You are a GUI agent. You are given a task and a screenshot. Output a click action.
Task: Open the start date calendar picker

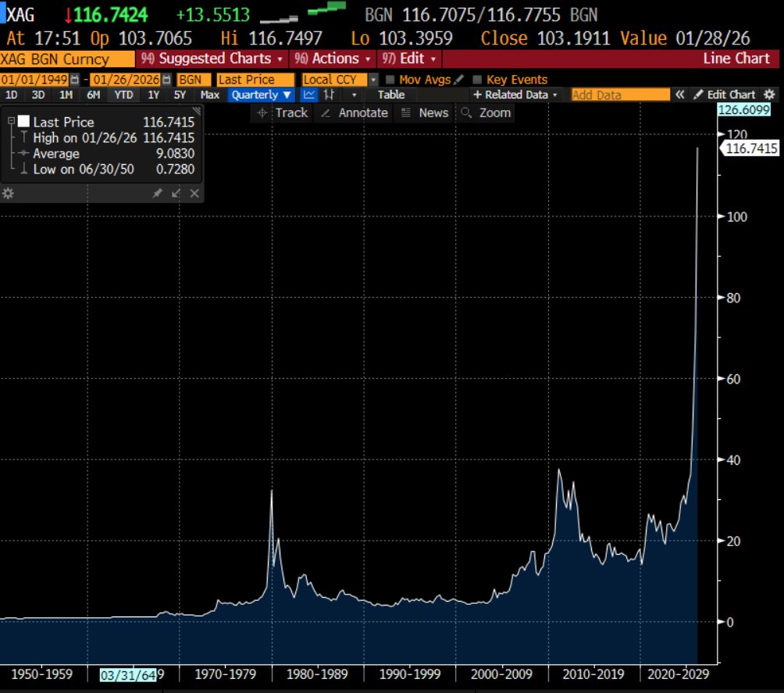74,80
